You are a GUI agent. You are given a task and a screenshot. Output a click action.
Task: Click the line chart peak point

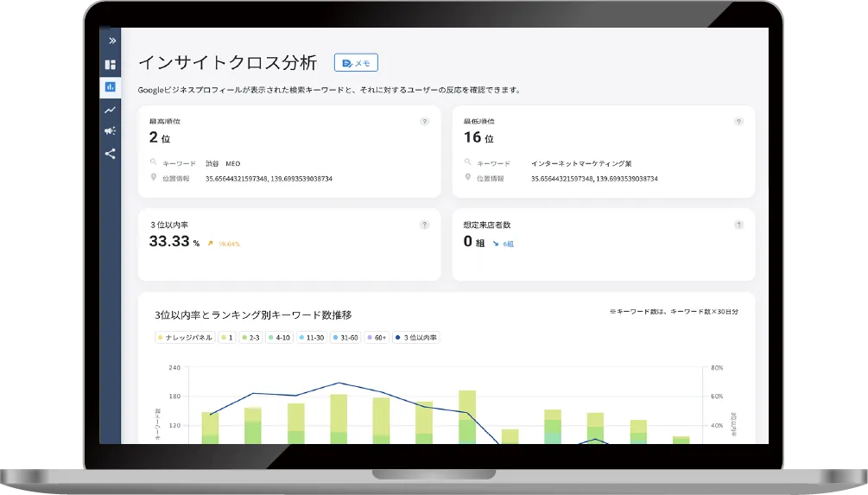pos(339,383)
